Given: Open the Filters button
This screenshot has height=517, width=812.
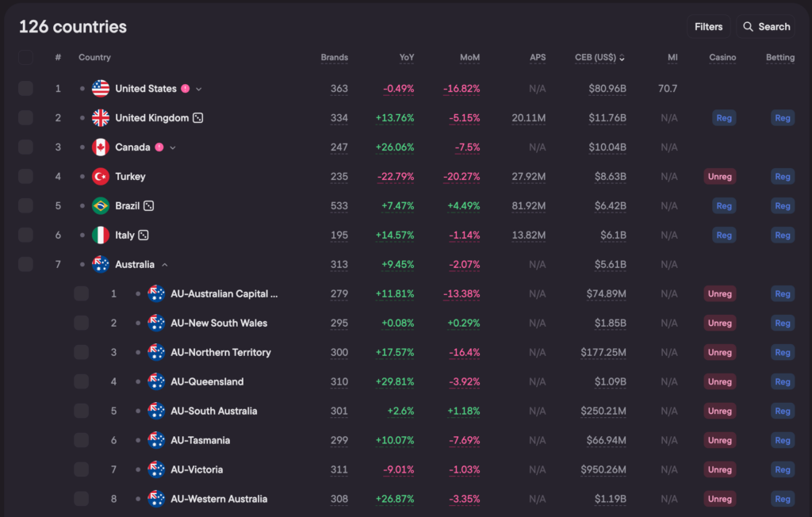Looking at the screenshot, I should coord(708,27).
